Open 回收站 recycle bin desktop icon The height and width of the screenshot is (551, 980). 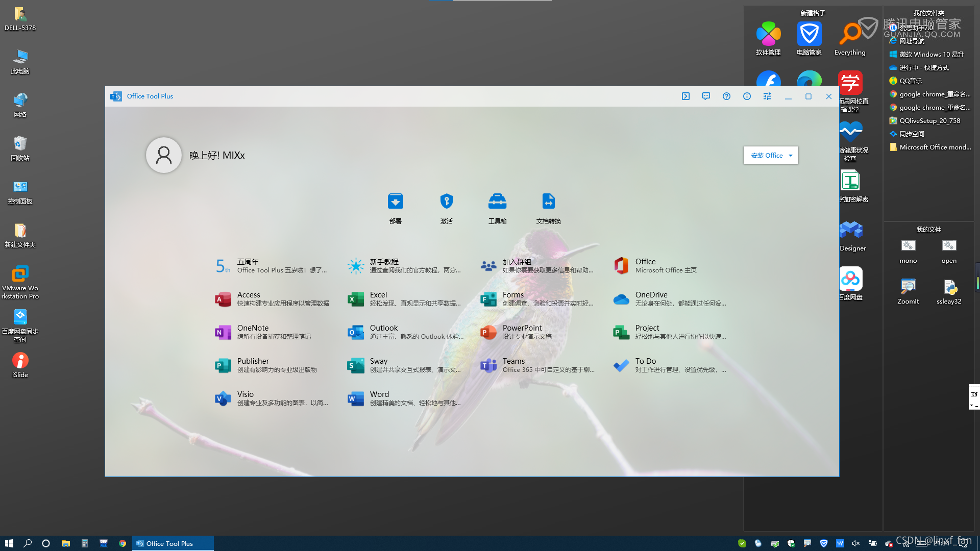point(20,148)
